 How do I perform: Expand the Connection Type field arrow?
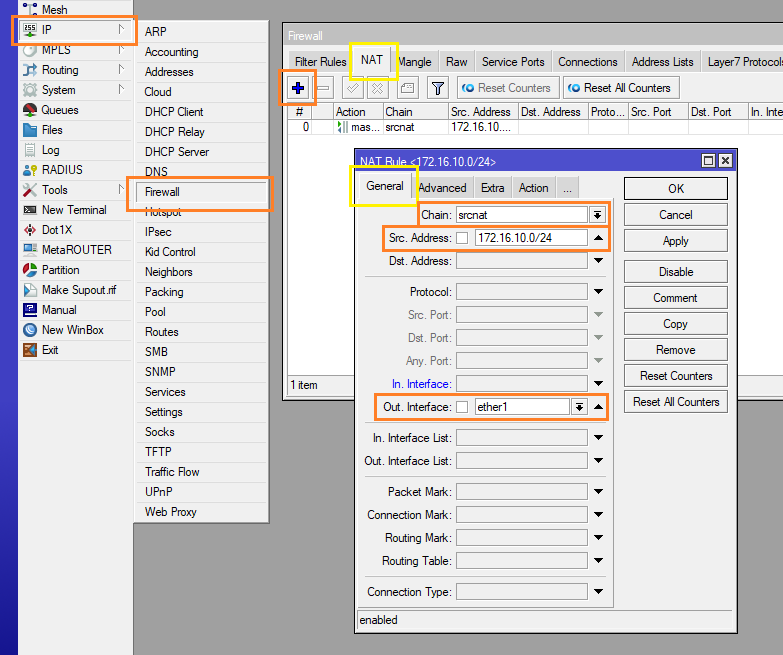(598, 592)
